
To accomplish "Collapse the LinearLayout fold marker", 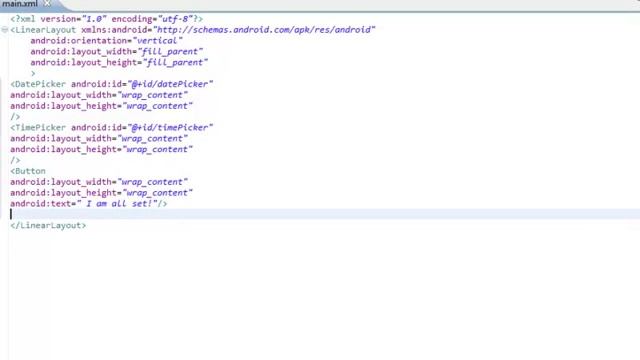I will pyautogui.click(x=4, y=30).
